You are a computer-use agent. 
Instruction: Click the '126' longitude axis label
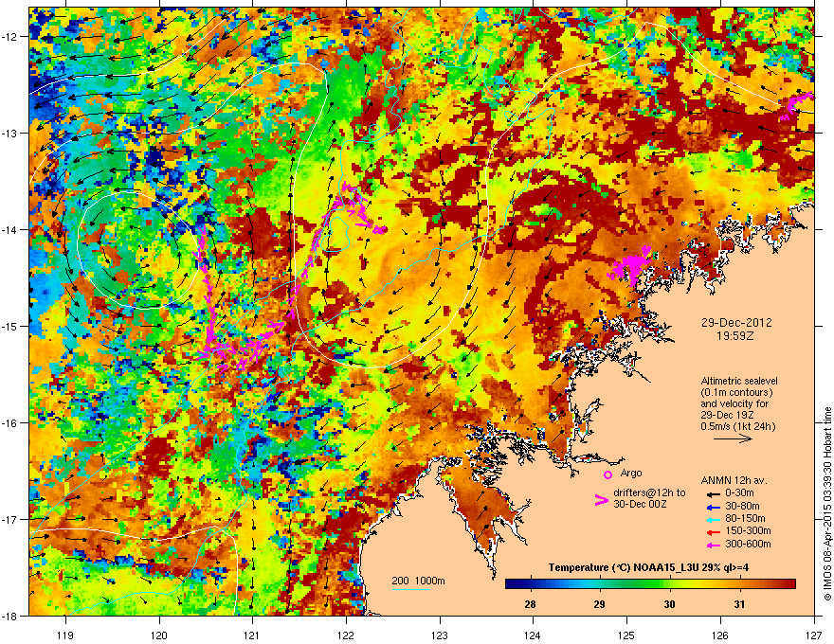pos(720,635)
